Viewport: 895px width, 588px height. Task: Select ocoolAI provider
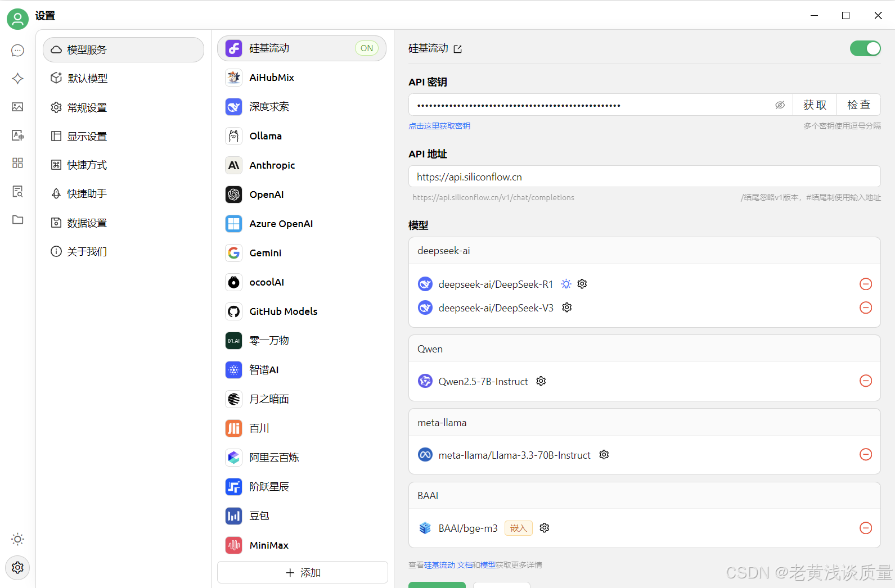[x=302, y=282]
